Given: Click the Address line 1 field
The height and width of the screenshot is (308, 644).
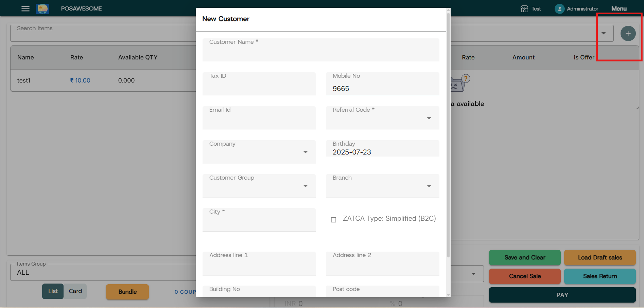Looking at the screenshot, I should coord(259,263).
